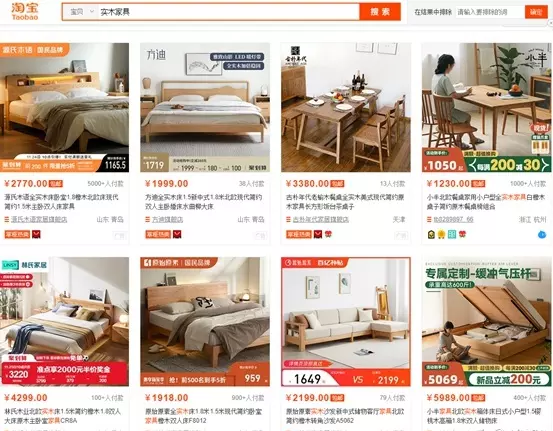553x431 pixels.
Task: Open the ¥2199 sofa product thumbnail
Action: [346, 322]
